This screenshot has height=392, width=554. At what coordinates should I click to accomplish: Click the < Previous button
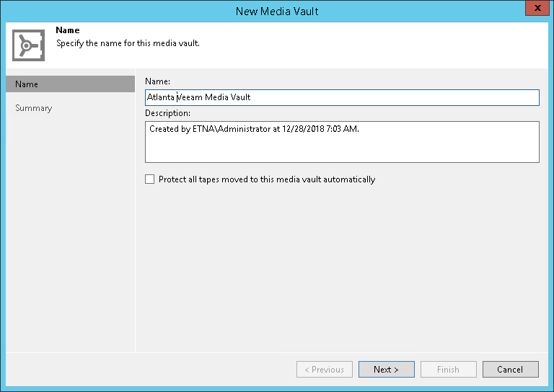325,370
